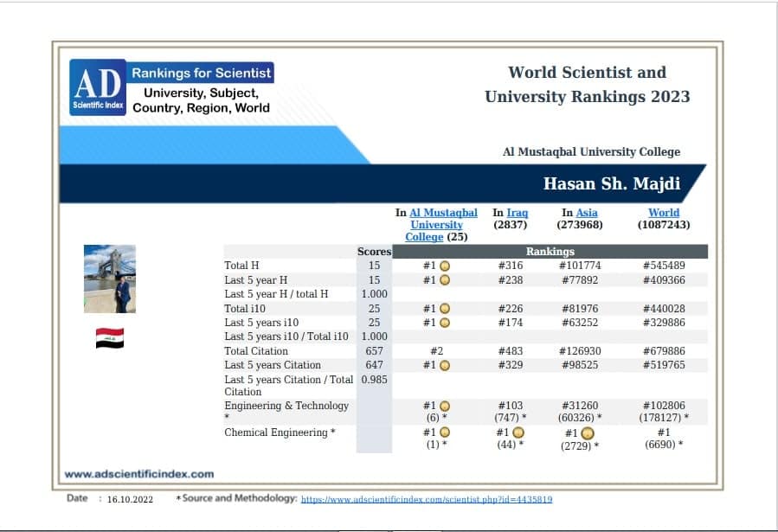This screenshot has width=778, height=532.
Task: Click the 'Last 5 year H / total H' label
Action: click(276, 294)
